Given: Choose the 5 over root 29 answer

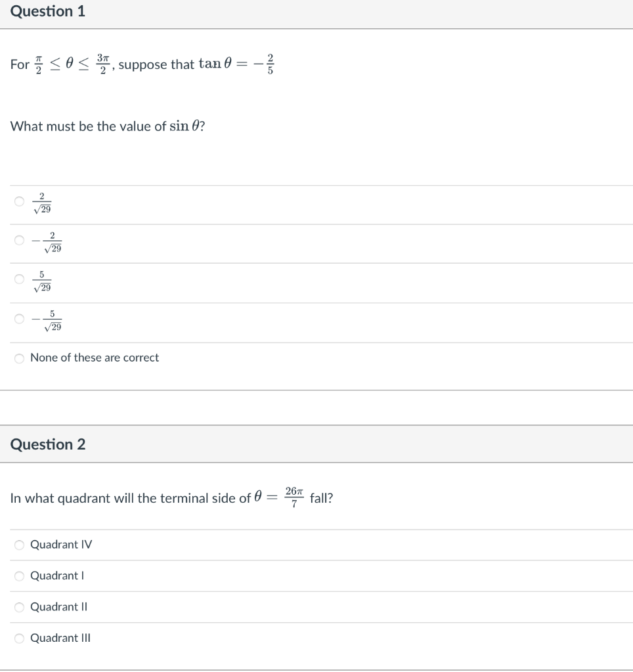Looking at the screenshot, I should (x=19, y=279).
